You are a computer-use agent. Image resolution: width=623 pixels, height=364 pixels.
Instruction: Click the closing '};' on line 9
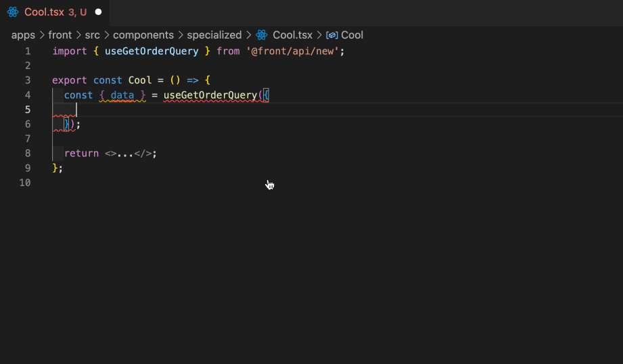pos(57,168)
